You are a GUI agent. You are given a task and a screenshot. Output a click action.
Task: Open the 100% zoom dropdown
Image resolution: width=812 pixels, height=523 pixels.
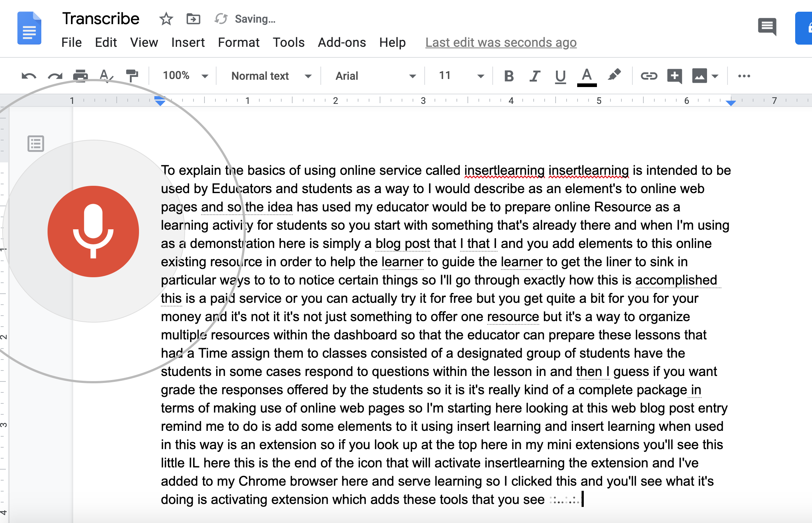pyautogui.click(x=185, y=76)
